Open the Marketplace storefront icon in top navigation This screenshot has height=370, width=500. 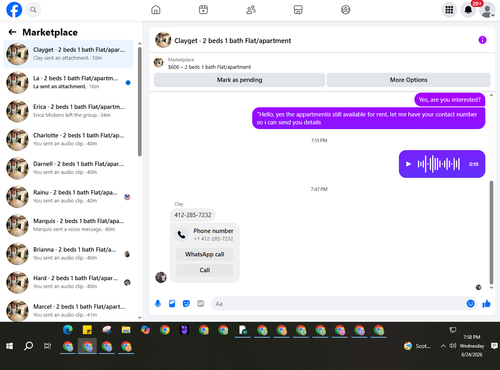pyautogui.click(x=298, y=10)
